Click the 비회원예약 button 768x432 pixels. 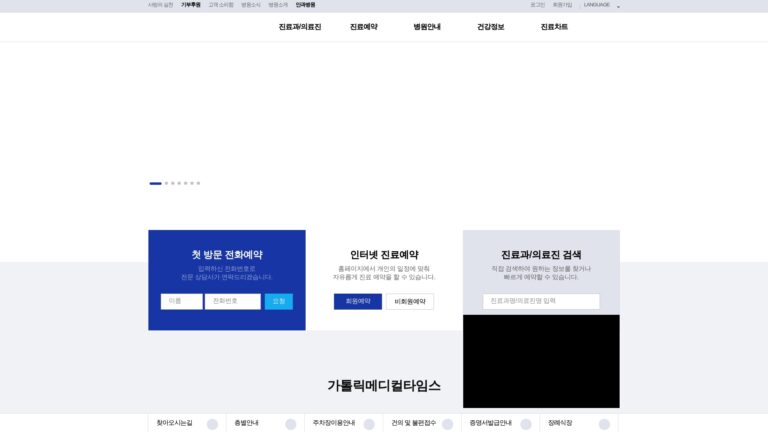pos(410,301)
